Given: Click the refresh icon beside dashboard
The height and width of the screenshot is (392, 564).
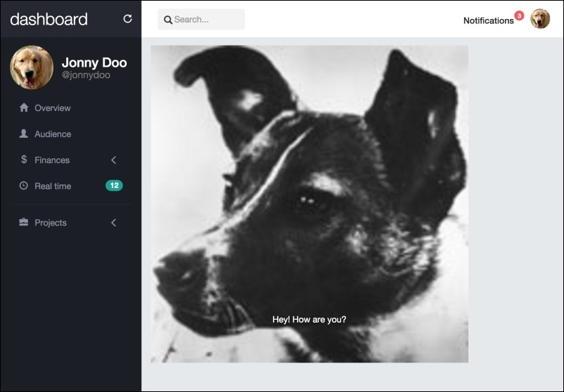Looking at the screenshot, I should (x=127, y=19).
